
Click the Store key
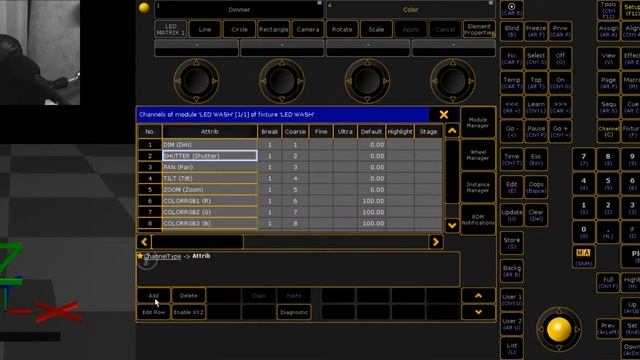point(511,243)
